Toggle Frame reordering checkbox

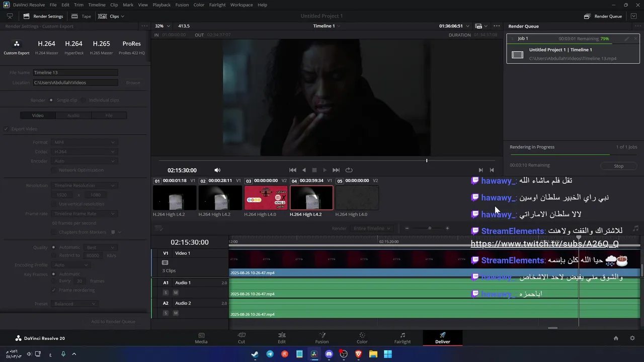click(x=54, y=290)
